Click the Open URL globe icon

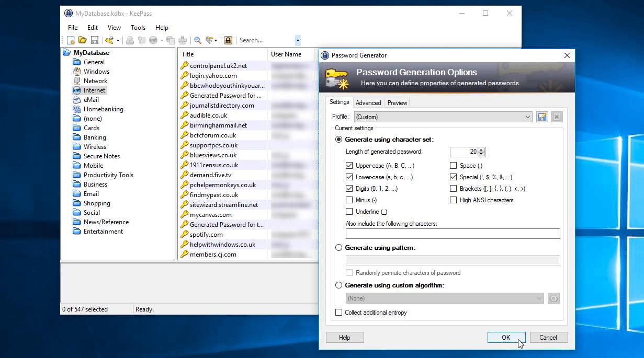tap(153, 40)
